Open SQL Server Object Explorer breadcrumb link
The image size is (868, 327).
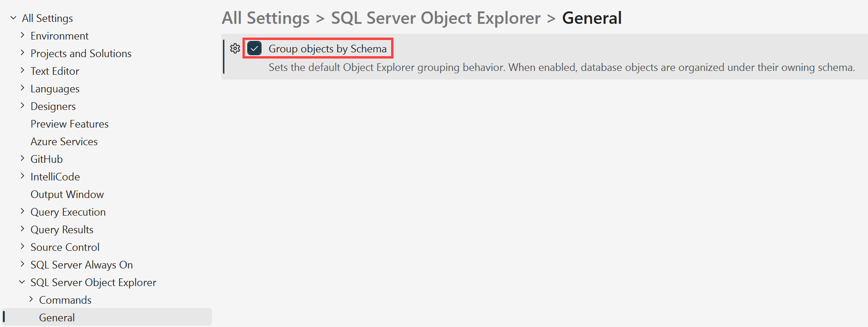[435, 18]
